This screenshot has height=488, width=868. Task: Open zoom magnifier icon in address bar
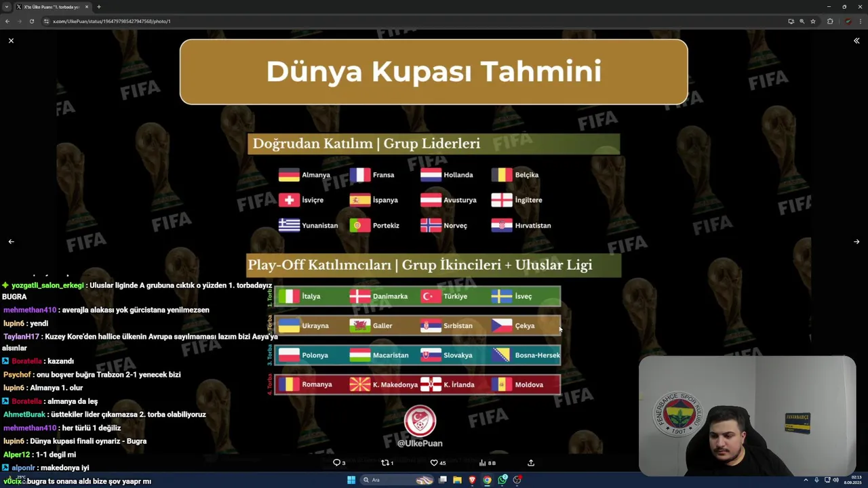click(802, 21)
